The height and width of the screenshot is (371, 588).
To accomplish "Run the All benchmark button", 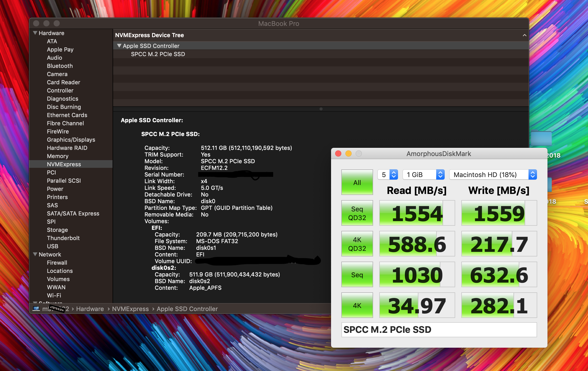I will 357,182.
